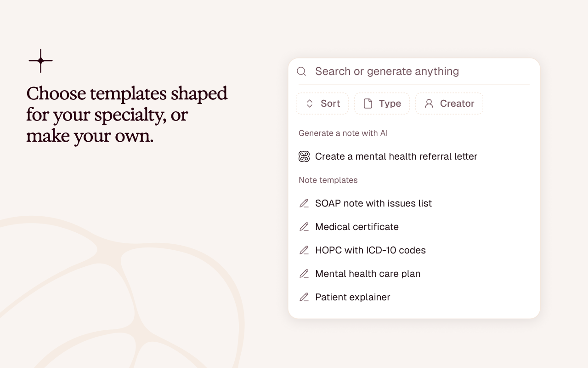Screen dimensions: 588x368
Task: Open the Type filter dropdown
Action: [382, 103]
